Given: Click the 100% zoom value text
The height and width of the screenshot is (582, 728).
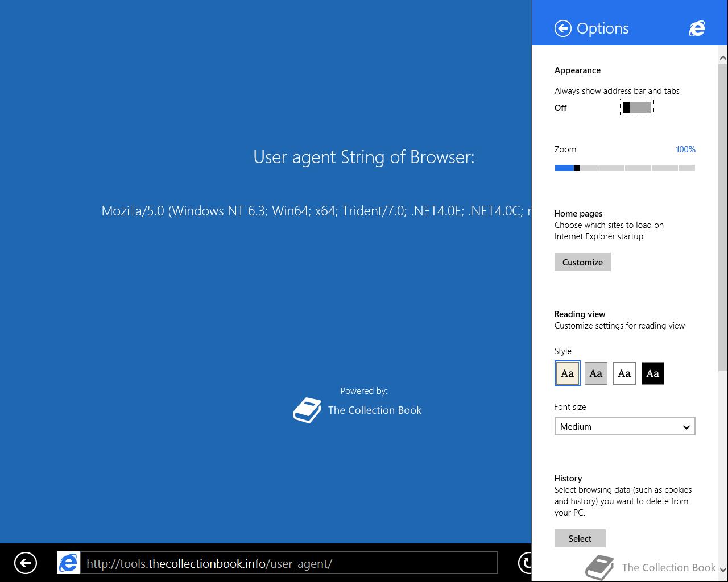Looking at the screenshot, I should pyautogui.click(x=685, y=149).
